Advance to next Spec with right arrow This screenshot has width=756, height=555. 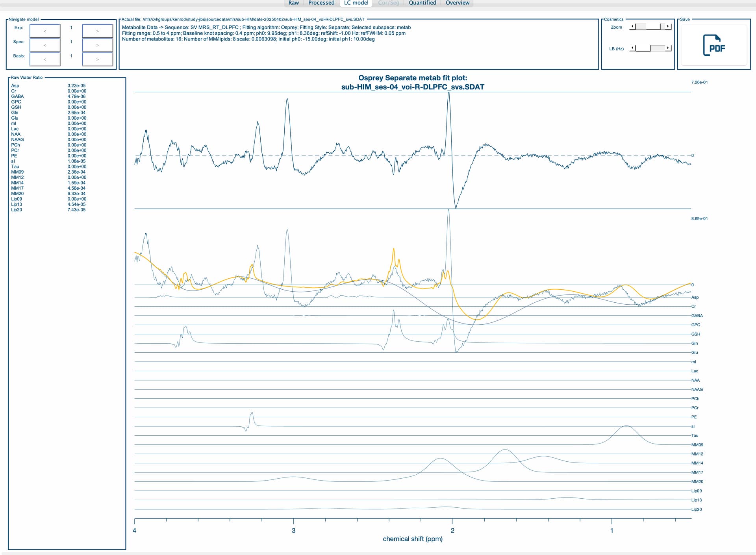[x=97, y=45]
